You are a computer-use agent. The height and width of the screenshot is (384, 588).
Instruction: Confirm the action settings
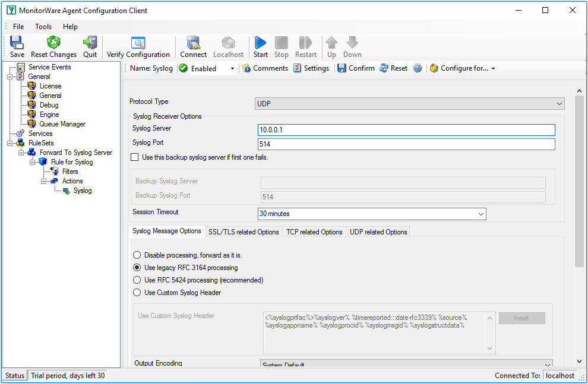click(x=356, y=68)
